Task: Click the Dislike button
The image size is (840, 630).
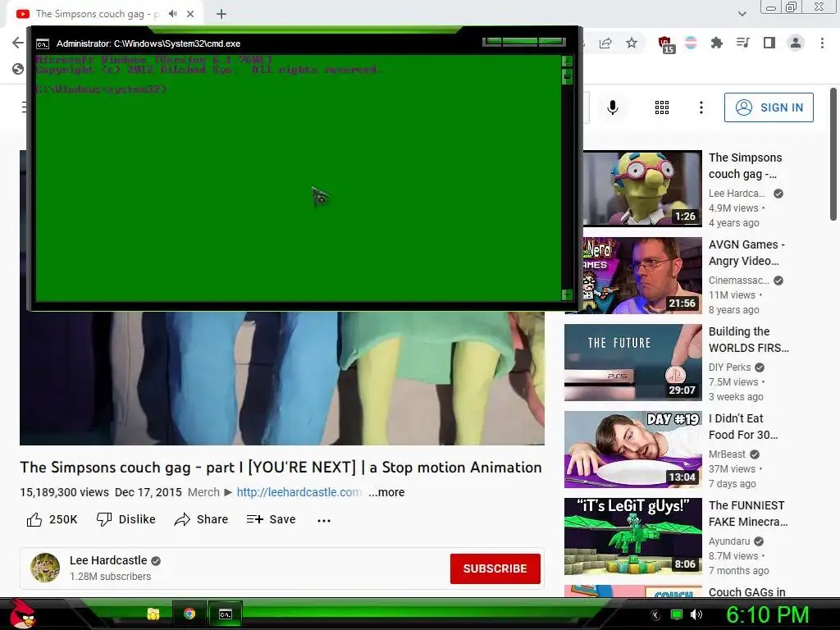Action: (x=126, y=519)
